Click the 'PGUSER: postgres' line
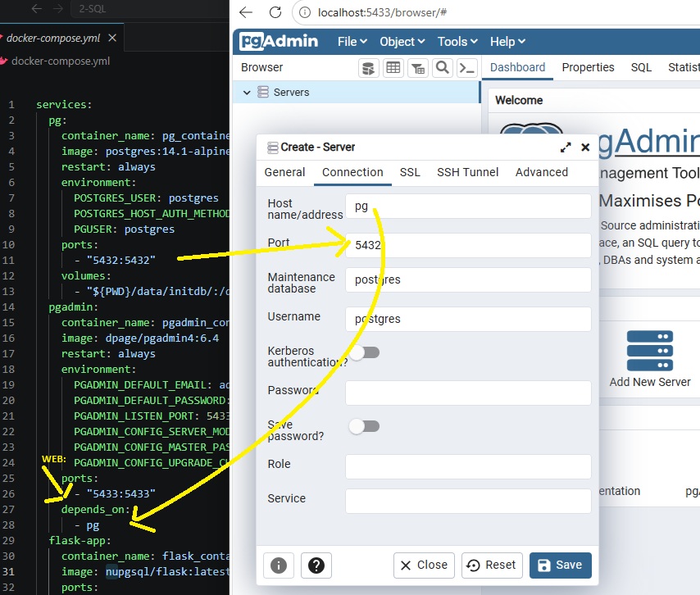 pyautogui.click(x=124, y=229)
